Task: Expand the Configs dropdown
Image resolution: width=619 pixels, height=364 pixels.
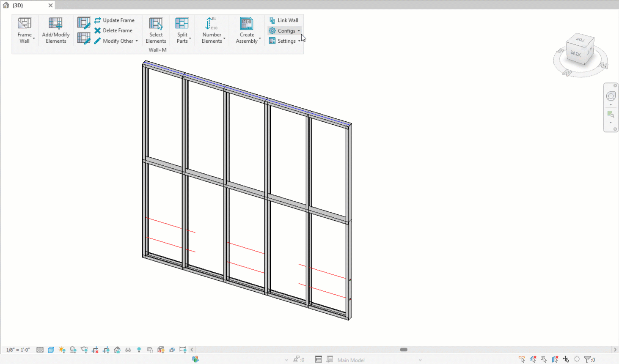Action: 299,31
